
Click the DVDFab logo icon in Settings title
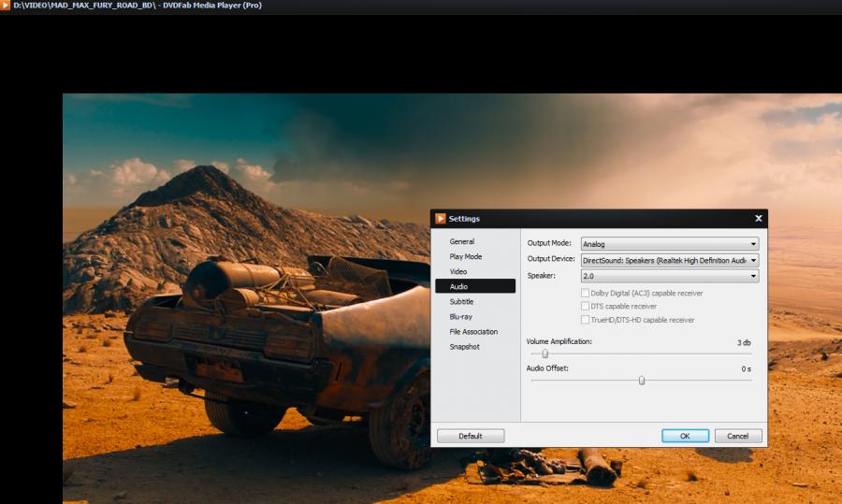441,219
